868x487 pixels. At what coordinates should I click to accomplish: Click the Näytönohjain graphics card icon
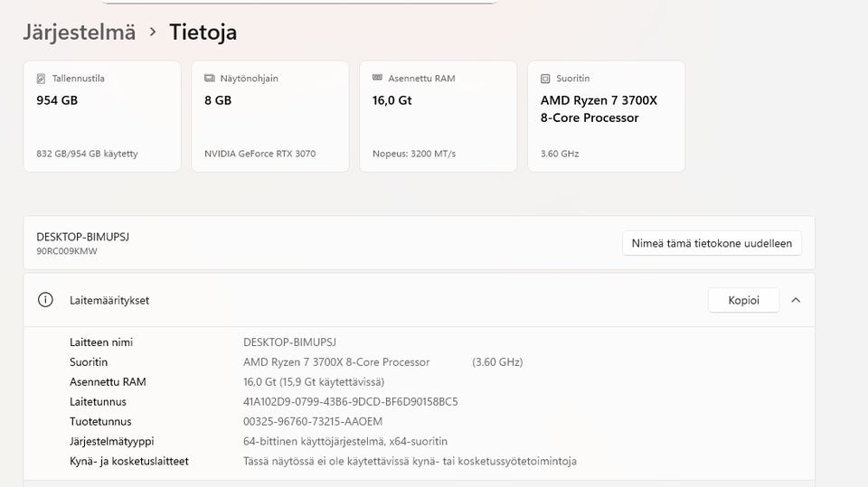point(210,79)
